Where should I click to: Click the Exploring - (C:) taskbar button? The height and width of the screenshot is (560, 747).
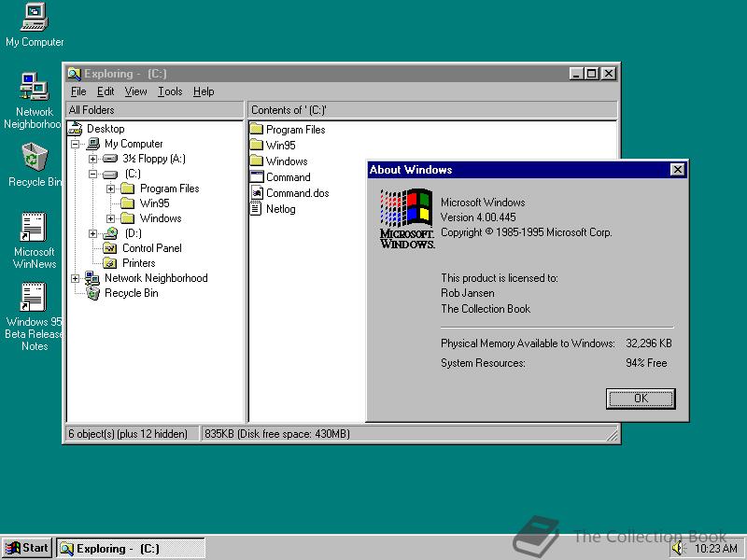(x=131, y=549)
